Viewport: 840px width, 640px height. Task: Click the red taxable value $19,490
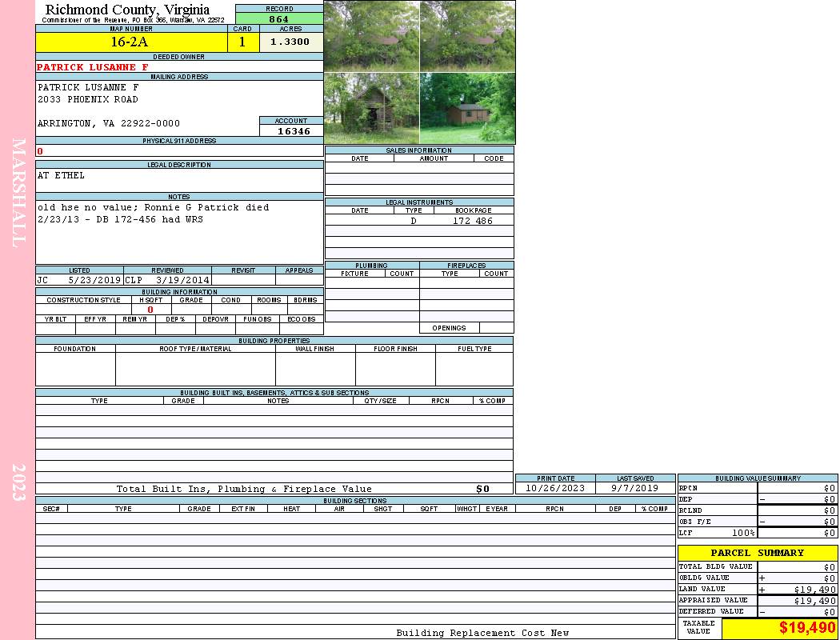coord(807,628)
